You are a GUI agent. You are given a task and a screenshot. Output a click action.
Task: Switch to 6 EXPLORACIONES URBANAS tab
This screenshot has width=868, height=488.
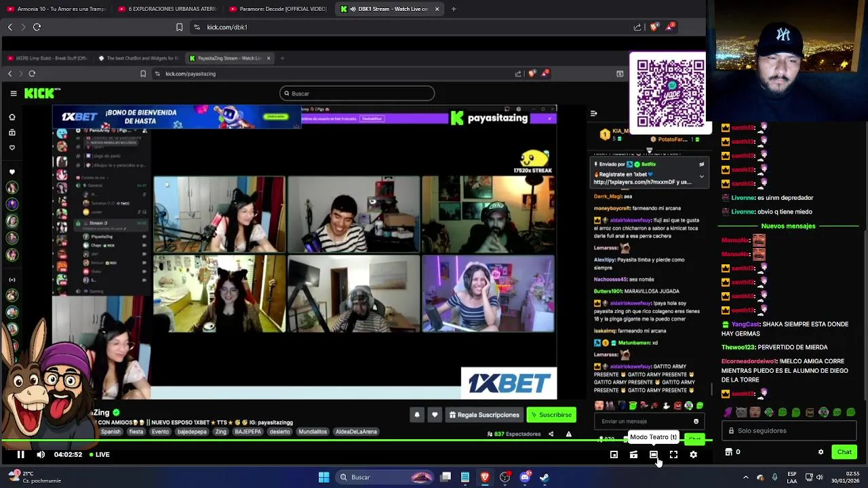click(x=167, y=9)
